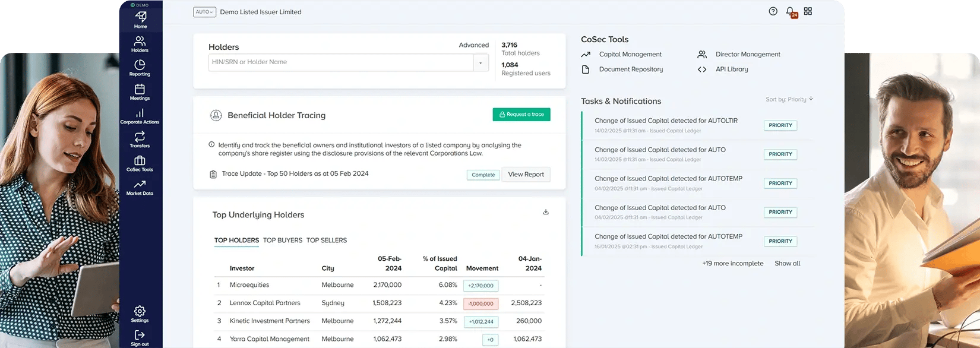
Task: Download the Top Underlying Holders table
Action: point(546,212)
